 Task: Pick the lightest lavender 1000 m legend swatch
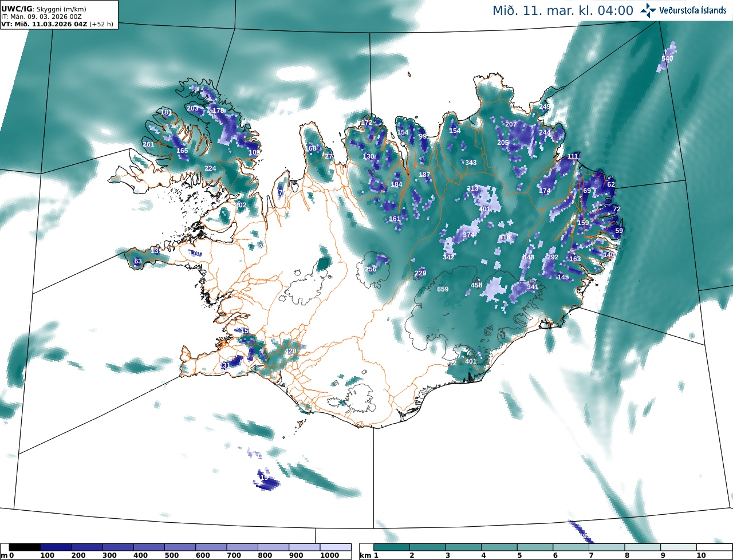coord(335,547)
